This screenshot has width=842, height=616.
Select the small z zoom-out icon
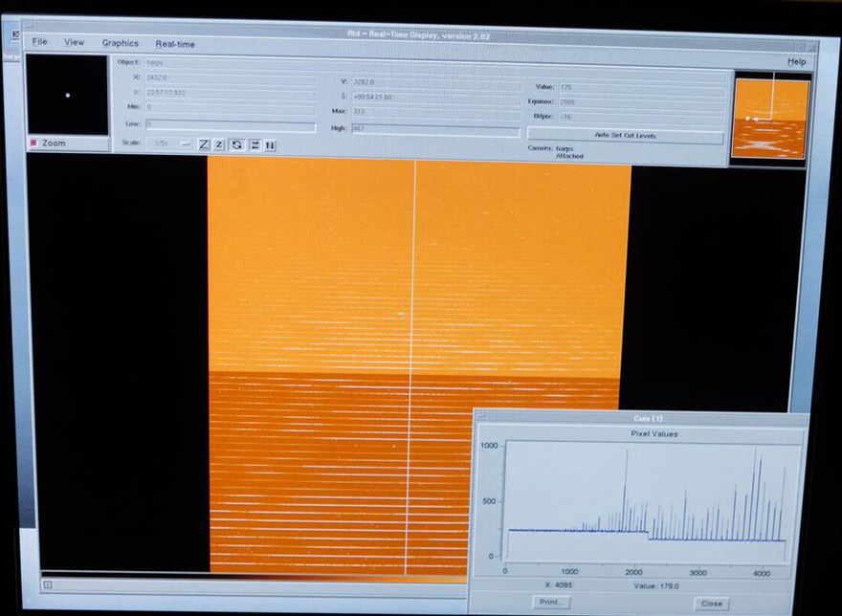(x=218, y=144)
